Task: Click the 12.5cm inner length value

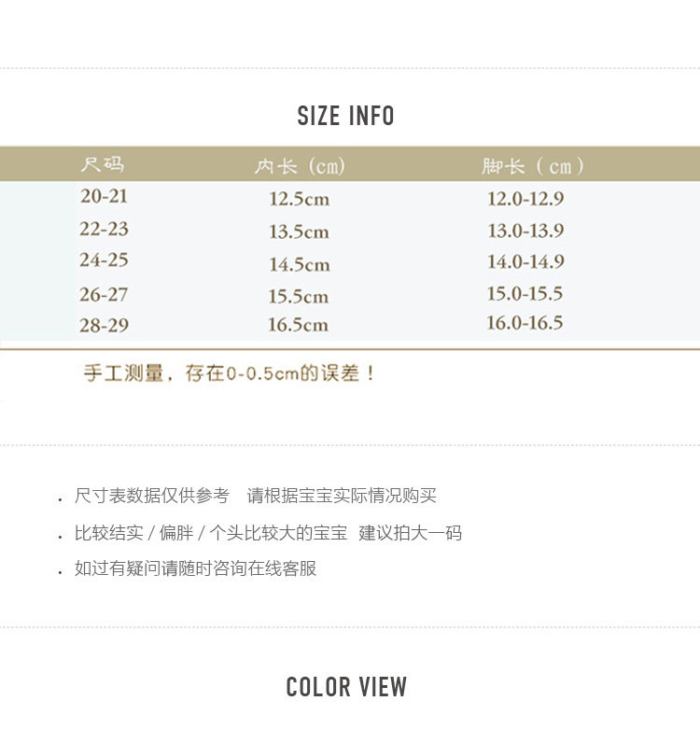Action: pos(299,200)
